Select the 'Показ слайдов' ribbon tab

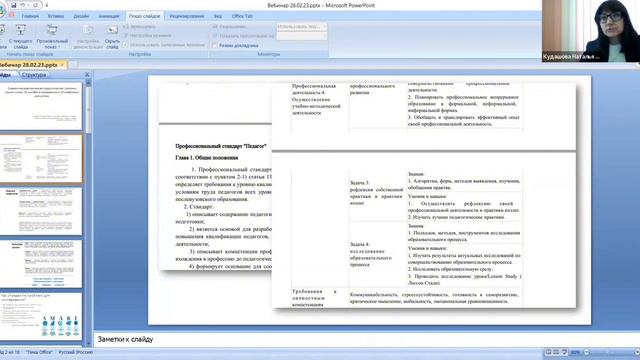144,16
